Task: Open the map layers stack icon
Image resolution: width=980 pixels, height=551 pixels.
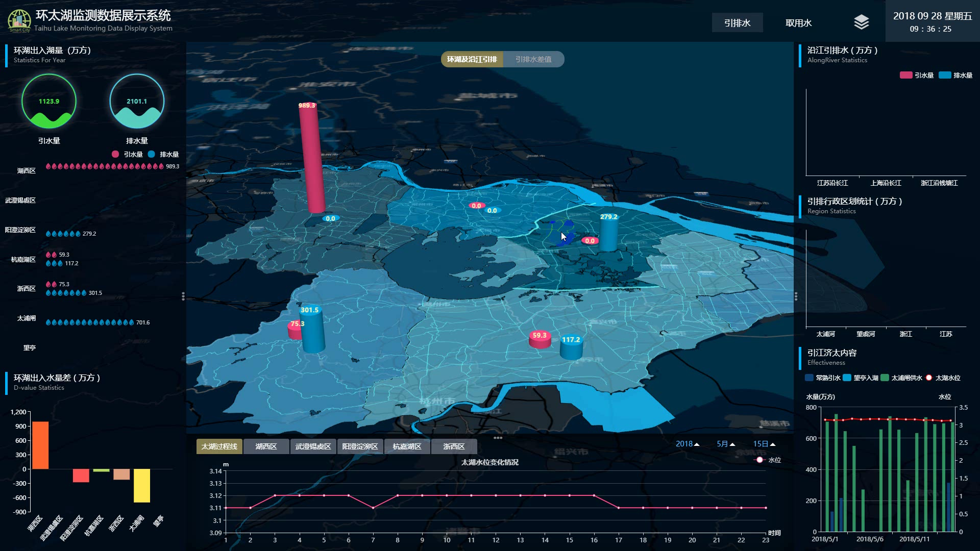Action: [x=861, y=22]
